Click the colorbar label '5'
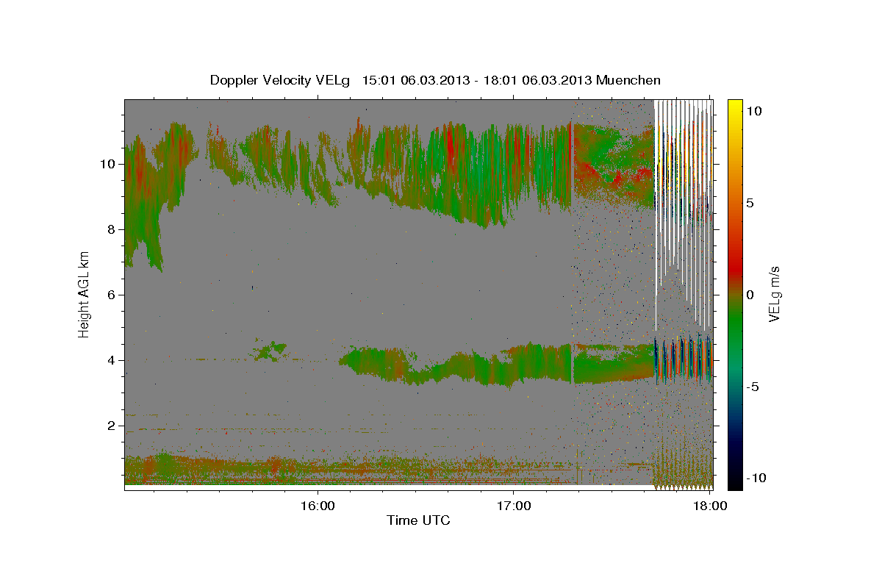 pyautogui.click(x=750, y=203)
